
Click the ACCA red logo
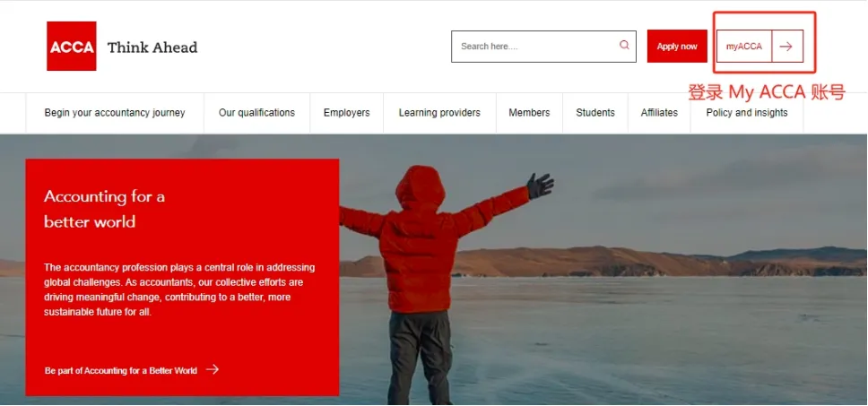[72, 47]
